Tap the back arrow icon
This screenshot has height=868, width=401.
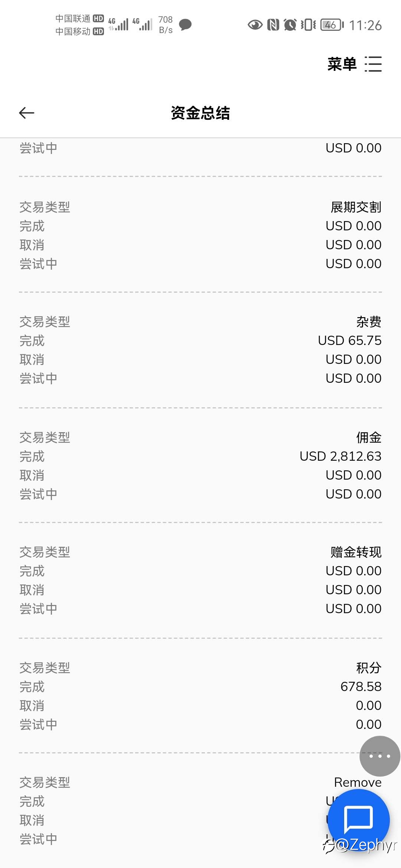point(27,113)
